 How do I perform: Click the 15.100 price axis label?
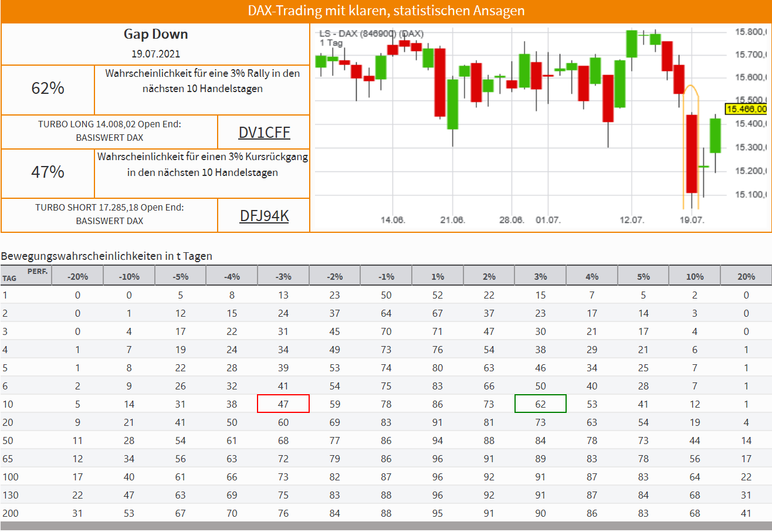tap(750, 194)
